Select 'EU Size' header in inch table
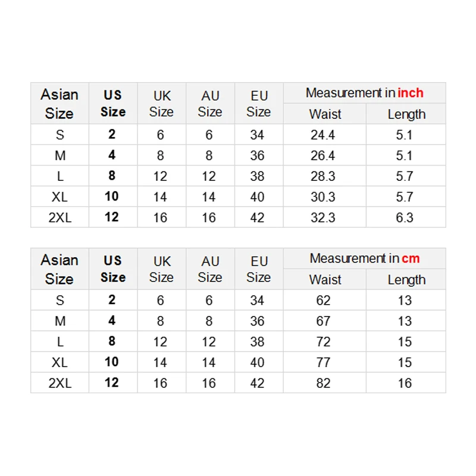The height and width of the screenshot is (476, 476). [258, 104]
